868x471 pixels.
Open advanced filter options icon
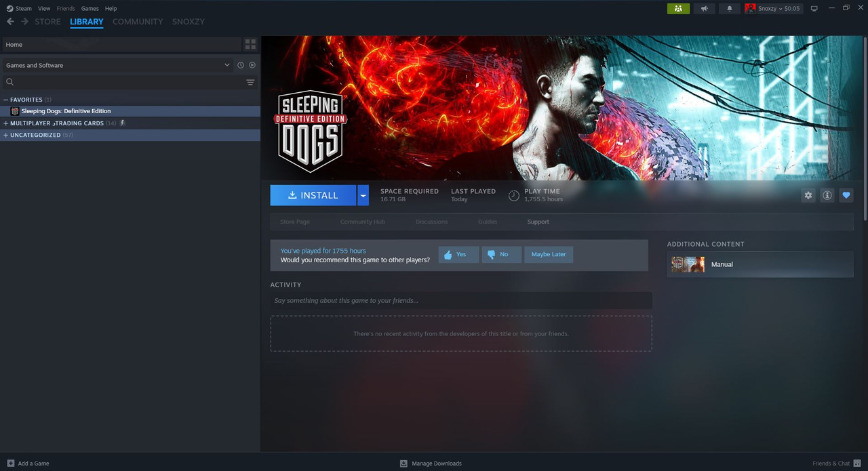click(250, 82)
